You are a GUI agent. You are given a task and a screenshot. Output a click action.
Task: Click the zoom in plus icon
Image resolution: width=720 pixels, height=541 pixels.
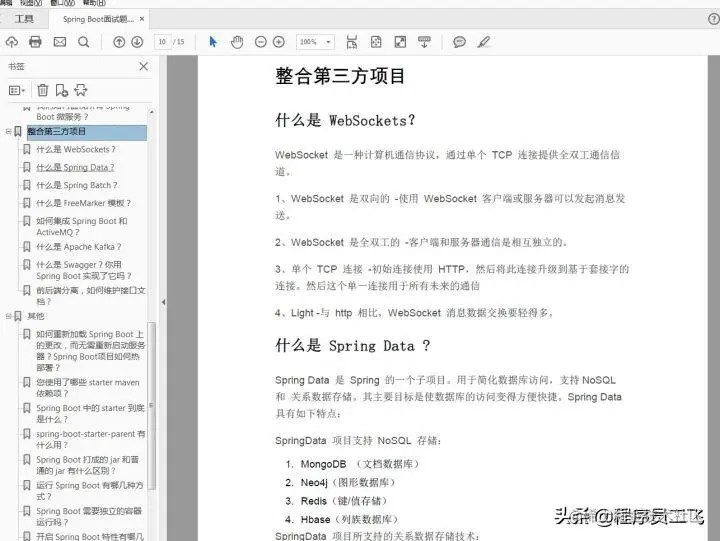279,42
